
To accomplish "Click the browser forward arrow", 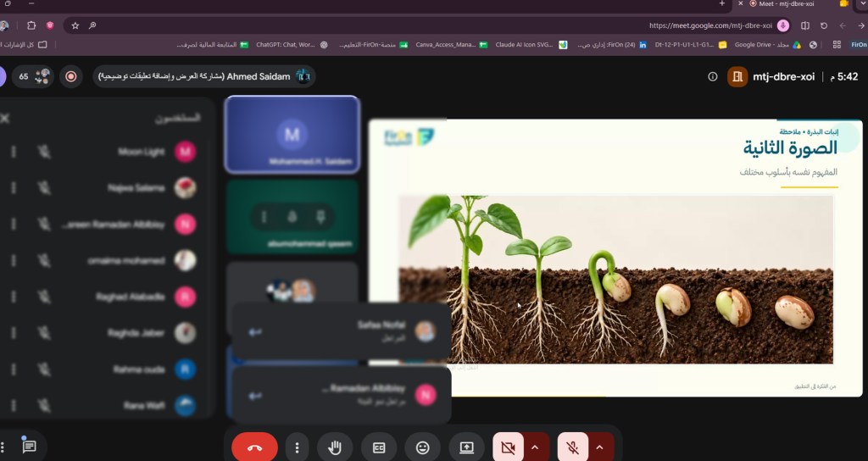I will (843, 25).
